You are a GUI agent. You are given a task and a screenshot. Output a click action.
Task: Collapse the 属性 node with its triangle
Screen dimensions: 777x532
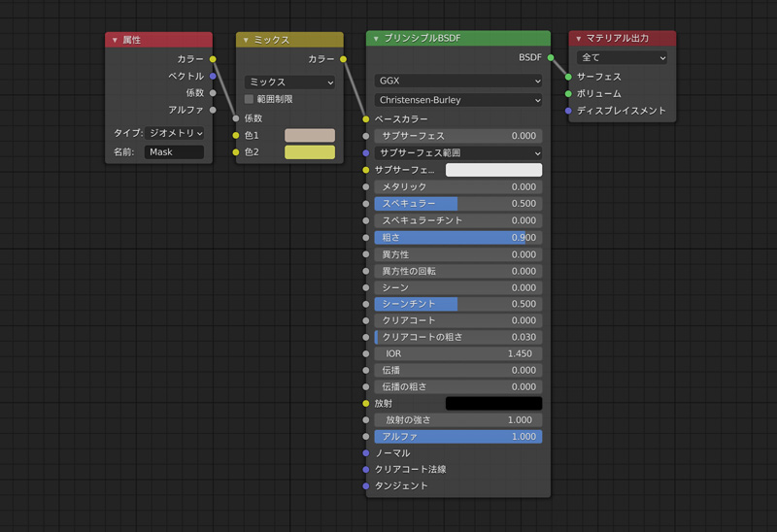(x=115, y=40)
